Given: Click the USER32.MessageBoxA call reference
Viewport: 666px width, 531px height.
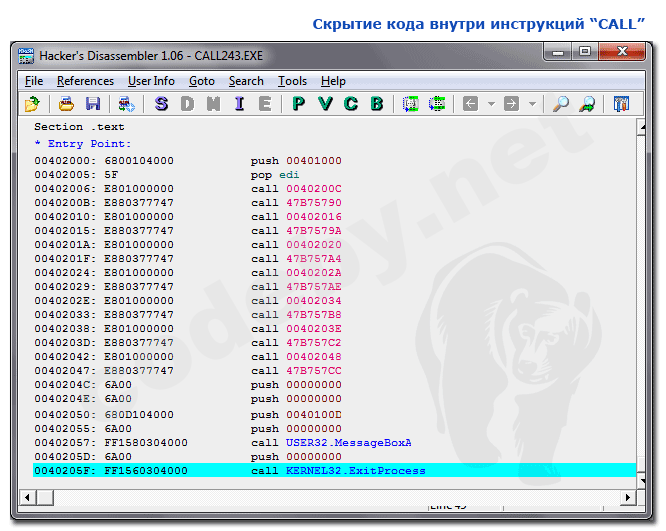Looking at the screenshot, I should coord(348,443).
